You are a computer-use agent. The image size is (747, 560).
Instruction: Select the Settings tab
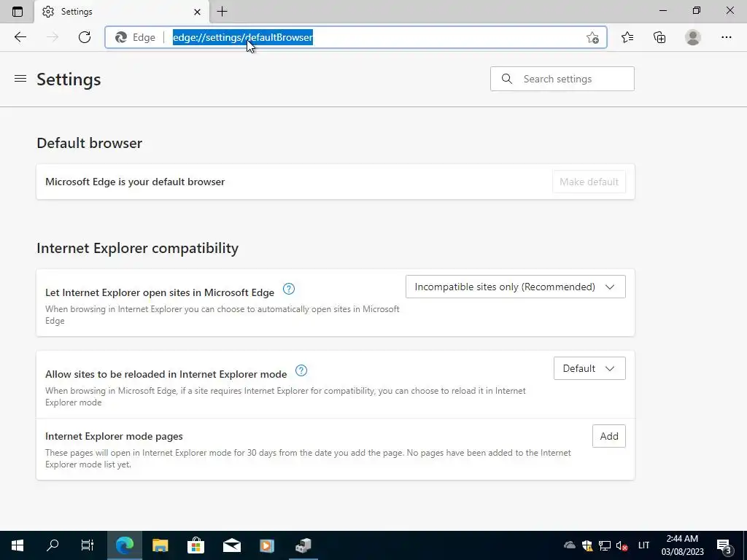(x=121, y=12)
